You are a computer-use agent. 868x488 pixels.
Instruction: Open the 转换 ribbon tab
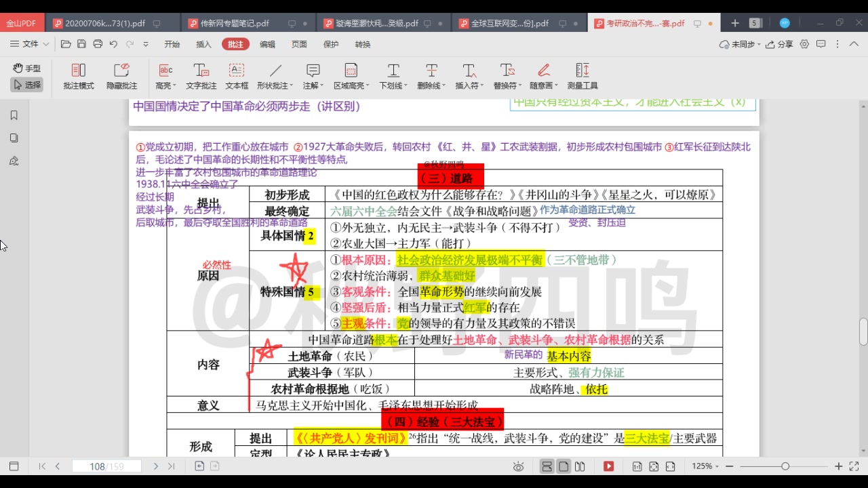click(363, 44)
